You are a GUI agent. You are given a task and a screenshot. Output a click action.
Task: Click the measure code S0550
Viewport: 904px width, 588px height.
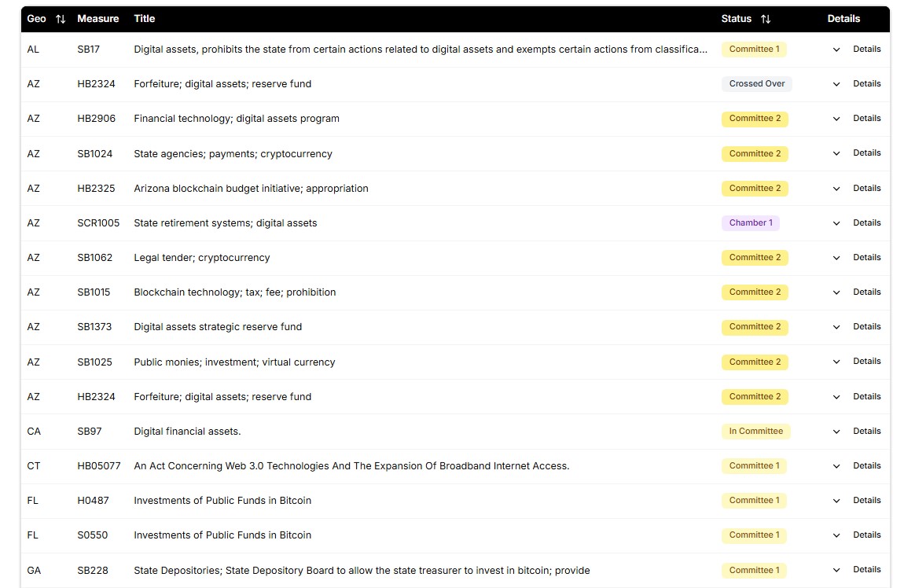click(x=92, y=535)
